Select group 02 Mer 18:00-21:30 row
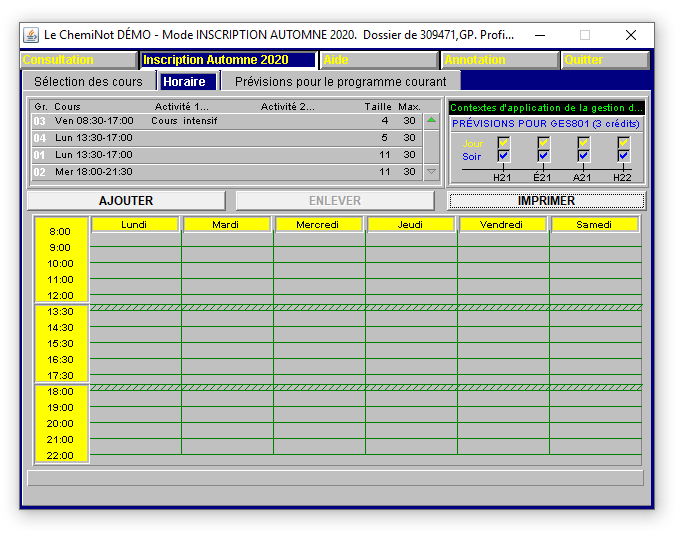Image resolution: width=680 pixels, height=545 pixels. tap(227, 172)
